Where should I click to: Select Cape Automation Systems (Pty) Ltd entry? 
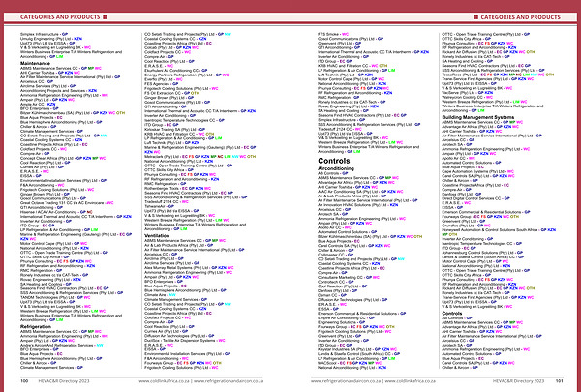click(478, 171)
